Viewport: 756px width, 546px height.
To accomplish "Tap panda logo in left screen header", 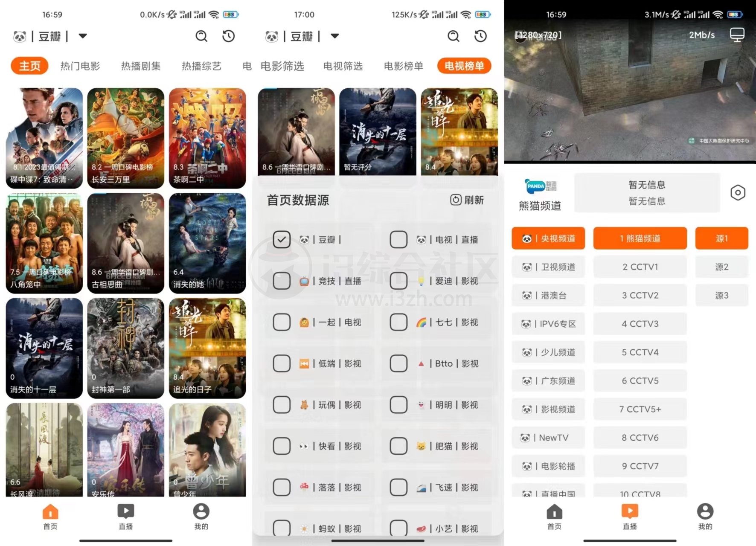I will (20, 37).
